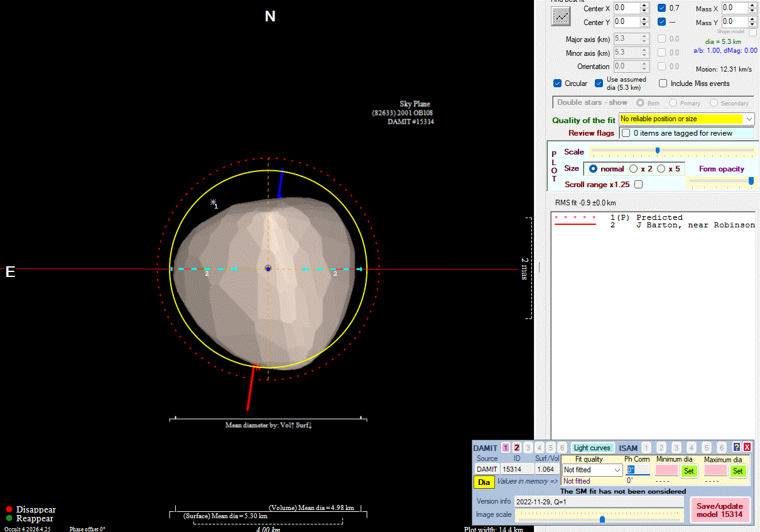This screenshot has width=760, height=532.
Task: Click Set for Minimum dia
Action: click(689, 470)
